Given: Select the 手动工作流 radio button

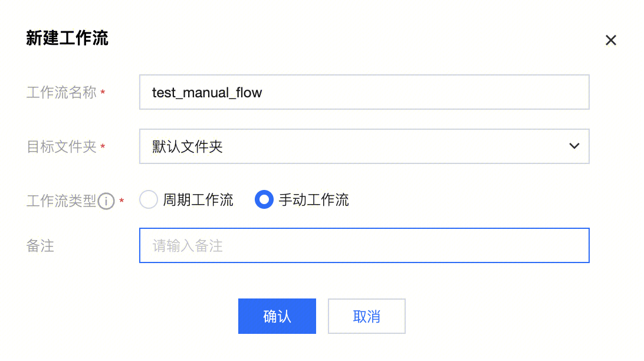Looking at the screenshot, I should coord(264,200).
